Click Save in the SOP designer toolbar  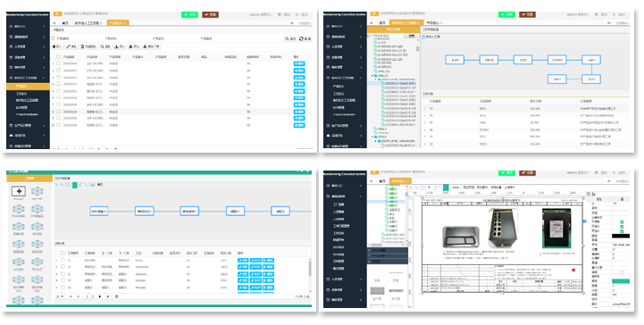(x=456, y=187)
